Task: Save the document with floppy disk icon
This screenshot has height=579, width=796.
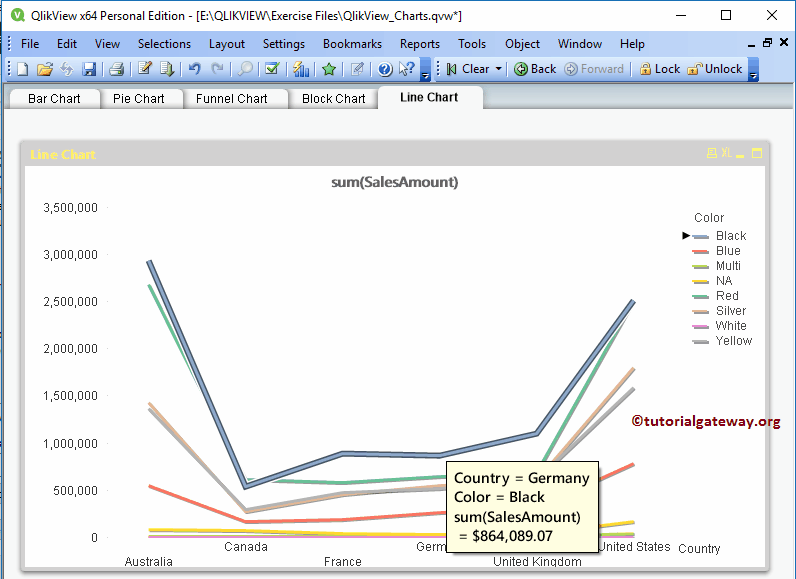Action: (89, 69)
